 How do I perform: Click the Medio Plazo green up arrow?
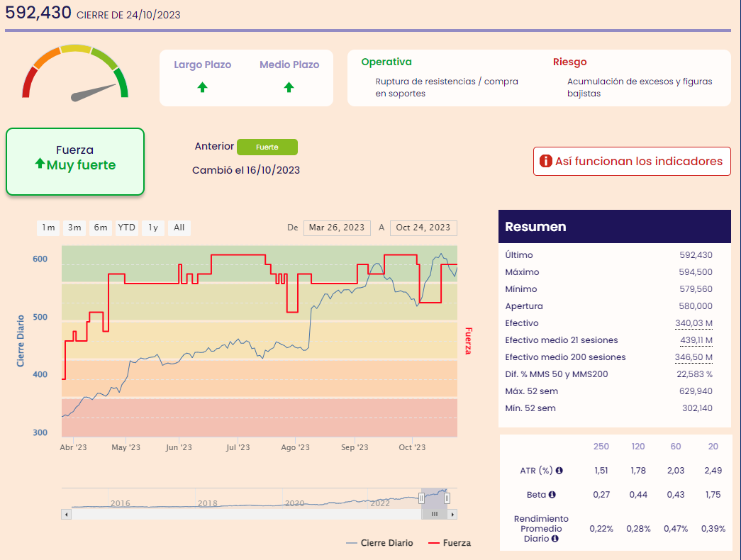tap(289, 87)
